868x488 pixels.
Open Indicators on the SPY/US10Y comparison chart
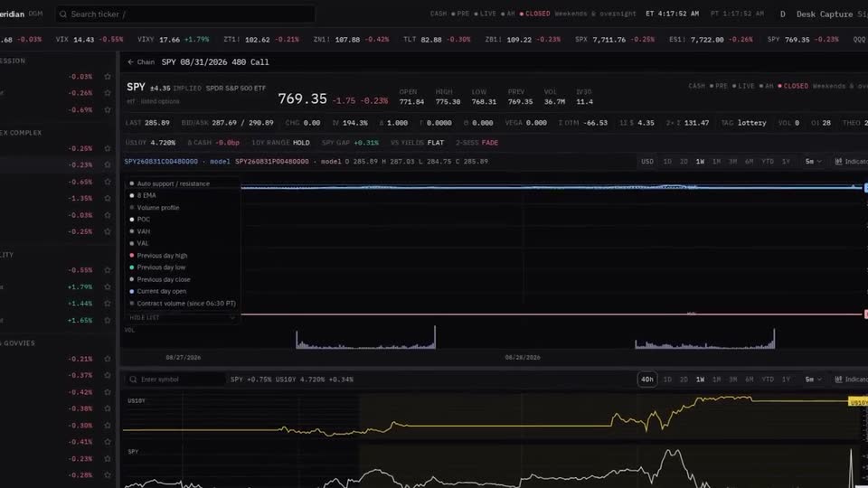coord(851,379)
